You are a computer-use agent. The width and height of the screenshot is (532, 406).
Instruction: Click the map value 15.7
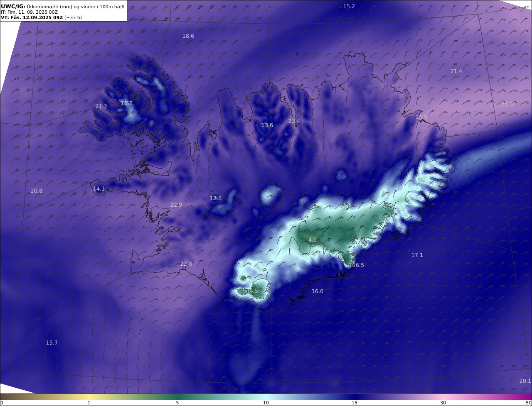(52, 343)
